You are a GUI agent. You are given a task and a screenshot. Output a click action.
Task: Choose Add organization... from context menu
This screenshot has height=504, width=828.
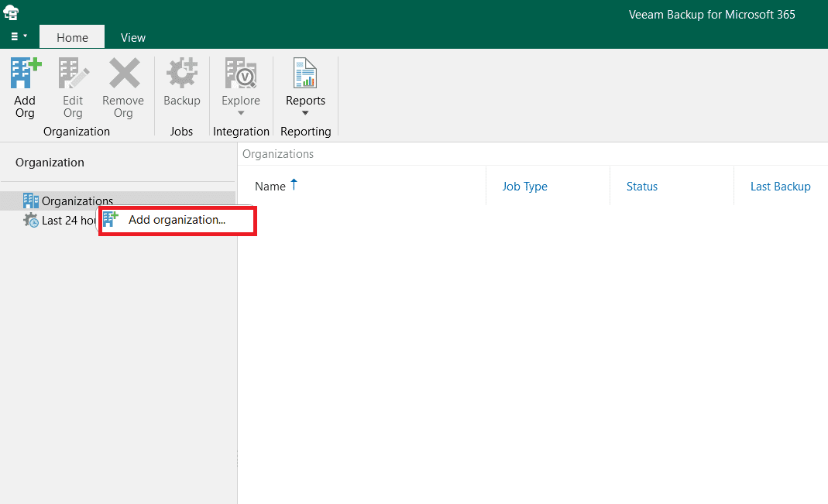tap(177, 220)
